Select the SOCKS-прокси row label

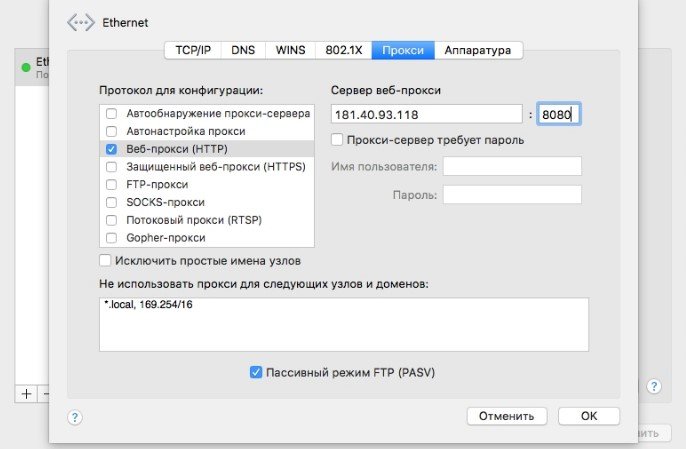point(165,202)
